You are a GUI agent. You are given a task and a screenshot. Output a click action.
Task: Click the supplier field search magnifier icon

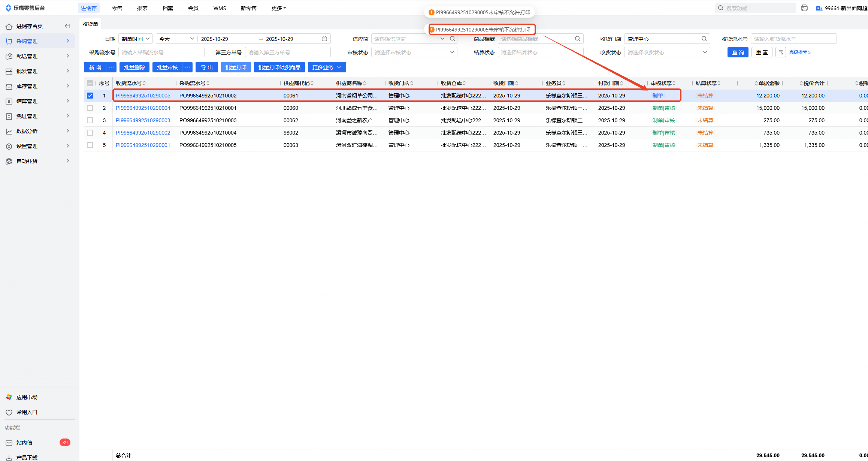[453, 39]
